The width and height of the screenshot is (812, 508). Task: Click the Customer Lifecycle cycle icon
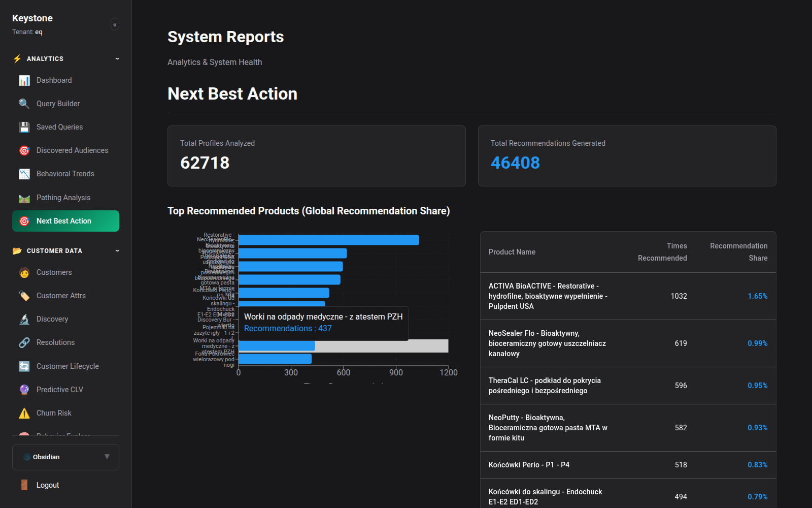pyautogui.click(x=24, y=366)
